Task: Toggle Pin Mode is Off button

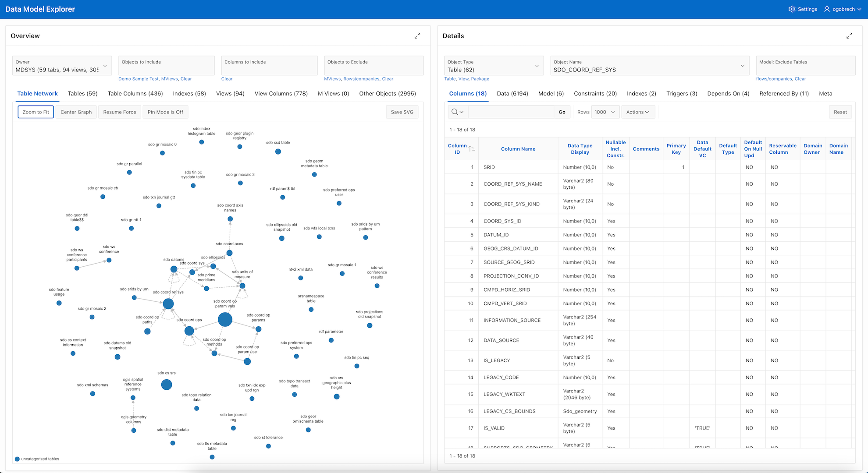Action: (165, 112)
